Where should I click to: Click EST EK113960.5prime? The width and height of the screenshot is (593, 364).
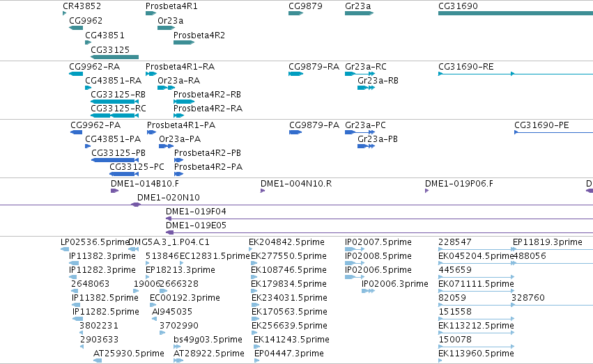coord(440,361)
